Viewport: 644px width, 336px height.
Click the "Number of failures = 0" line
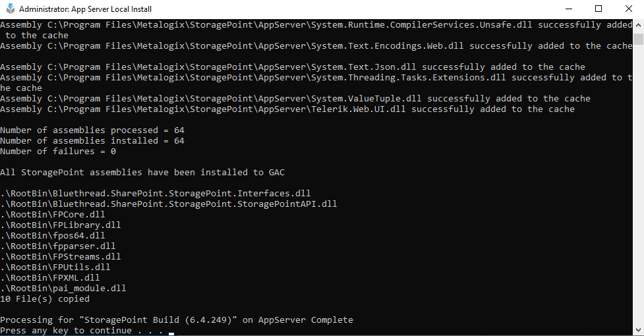coord(58,152)
